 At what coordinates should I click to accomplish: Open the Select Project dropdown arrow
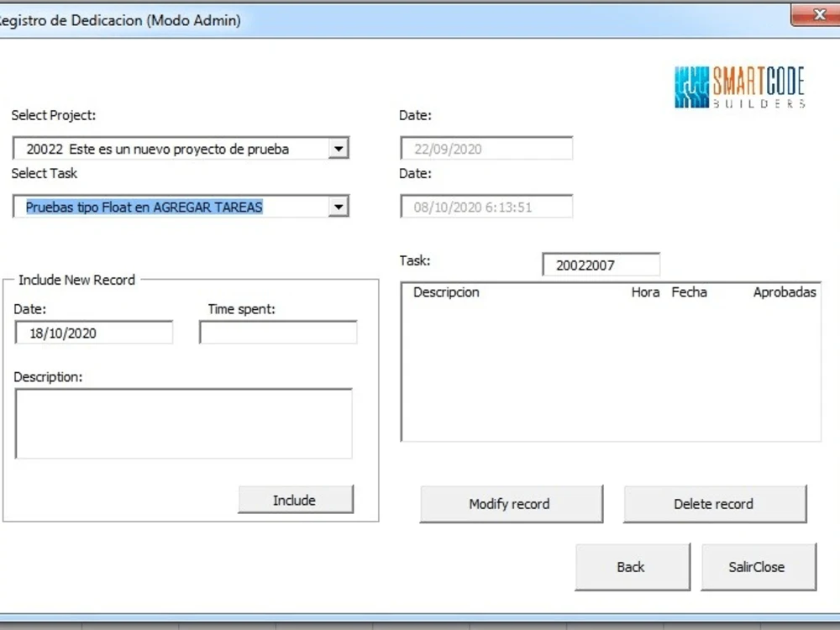[x=339, y=149]
